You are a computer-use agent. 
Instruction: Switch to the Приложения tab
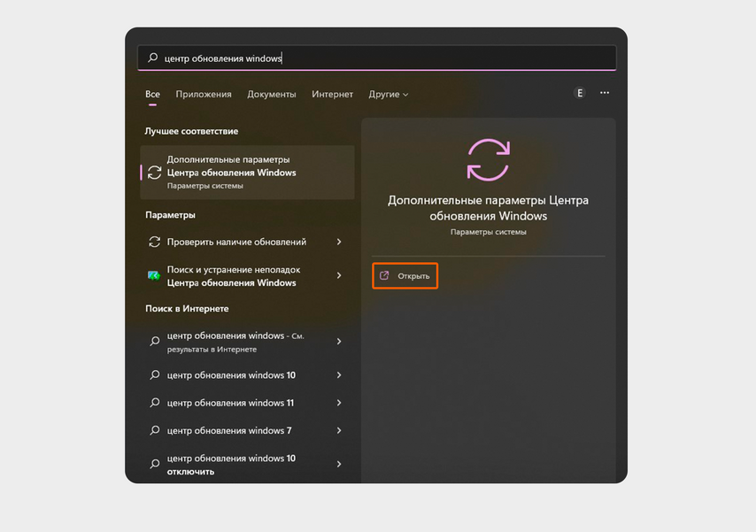click(204, 94)
